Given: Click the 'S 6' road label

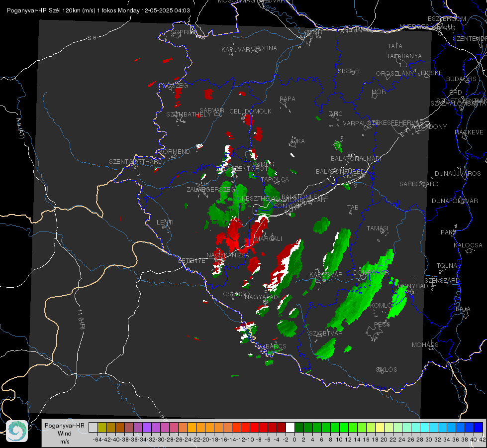Looking at the screenshot, I should 92,38.
